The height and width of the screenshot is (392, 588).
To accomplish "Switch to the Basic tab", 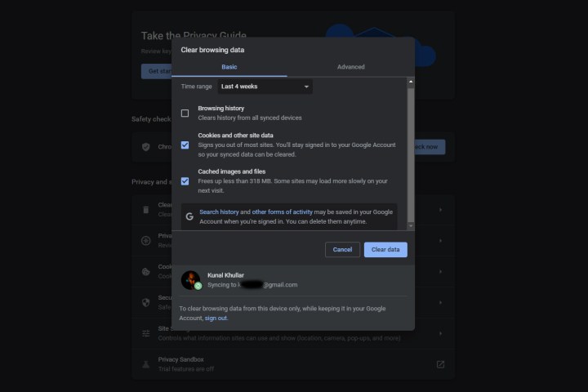I will [x=229, y=67].
